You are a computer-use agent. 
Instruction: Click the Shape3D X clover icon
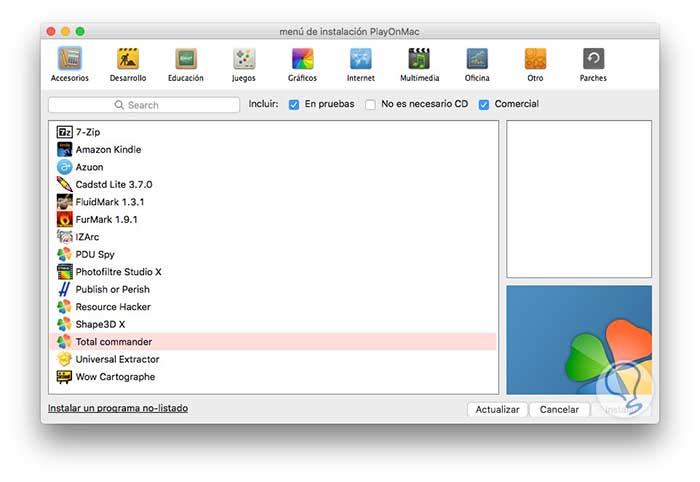pyautogui.click(x=64, y=324)
